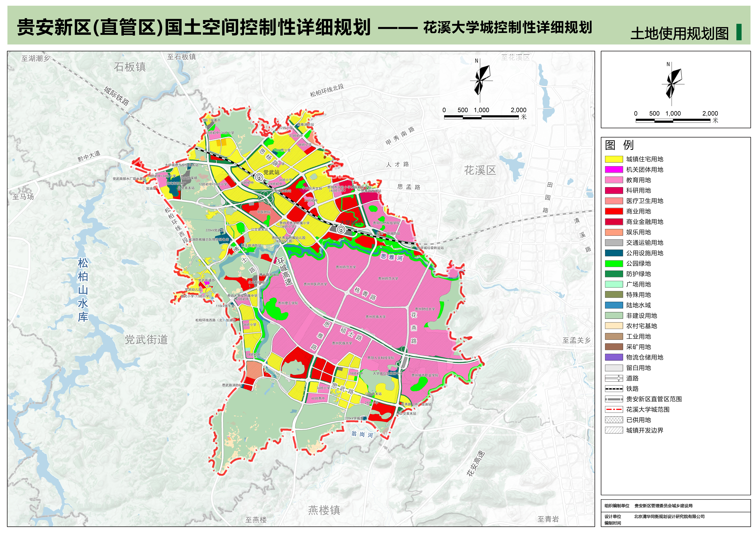Click the 道路 road symbol in the legend
The width and height of the screenshot is (756, 535).
pyautogui.click(x=614, y=378)
